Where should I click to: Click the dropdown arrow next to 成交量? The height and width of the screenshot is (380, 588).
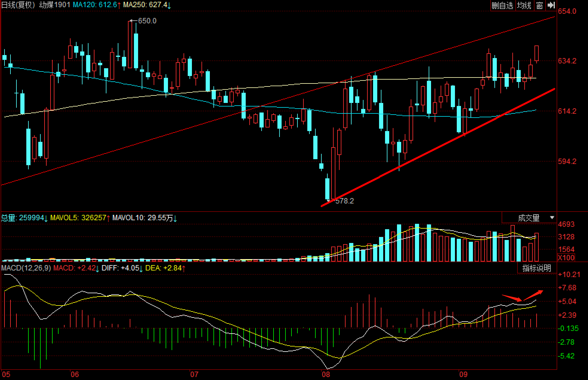552,218
